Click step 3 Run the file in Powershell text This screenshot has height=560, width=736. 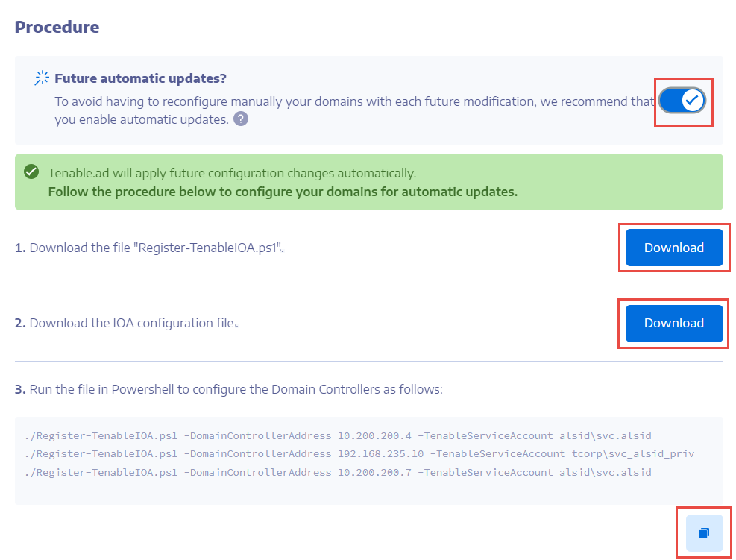point(228,389)
